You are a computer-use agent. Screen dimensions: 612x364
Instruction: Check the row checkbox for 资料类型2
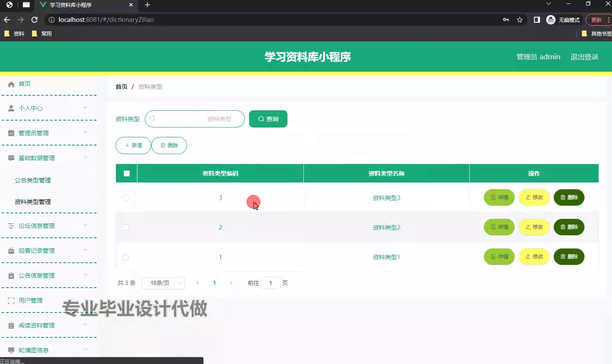(125, 227)
